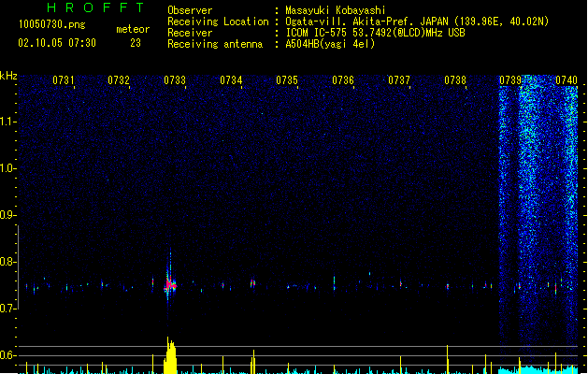This screenshot has width=588, height=374.
Task: Click the bright meteor echo near 0733
Action: coord(170,285)
